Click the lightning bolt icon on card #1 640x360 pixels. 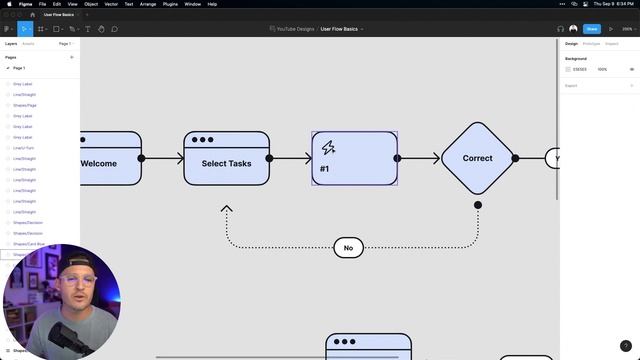click(328, 147)
